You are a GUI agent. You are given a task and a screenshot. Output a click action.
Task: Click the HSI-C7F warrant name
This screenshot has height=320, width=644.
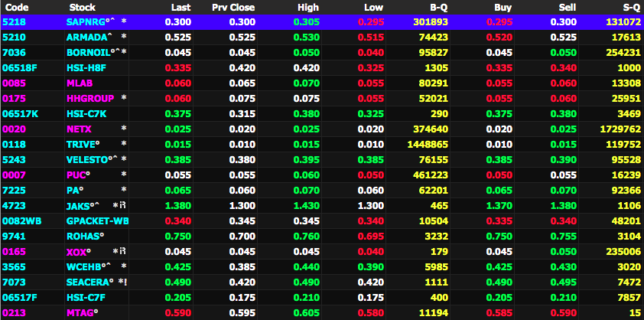(x=86, y=297)
